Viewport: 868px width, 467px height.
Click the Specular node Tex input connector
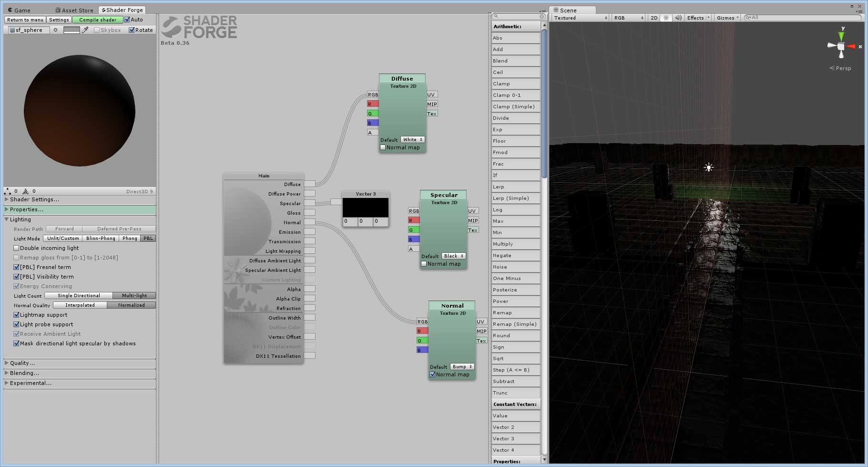pos(472,230)
